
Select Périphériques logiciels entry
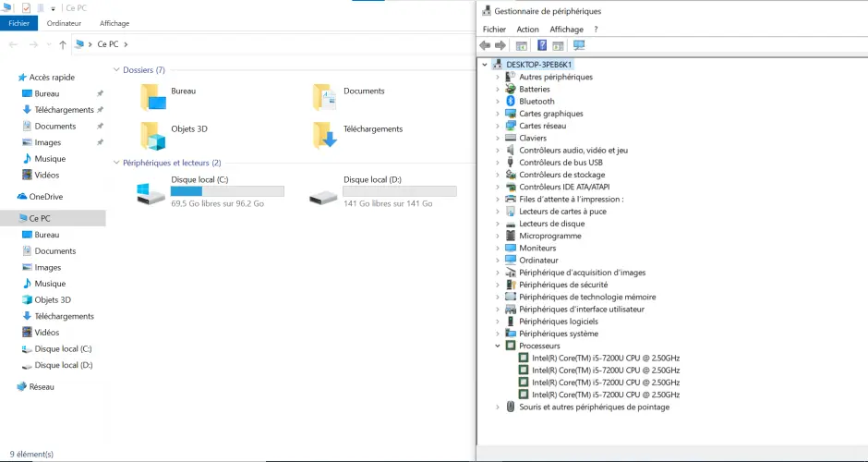coord(559,322)
